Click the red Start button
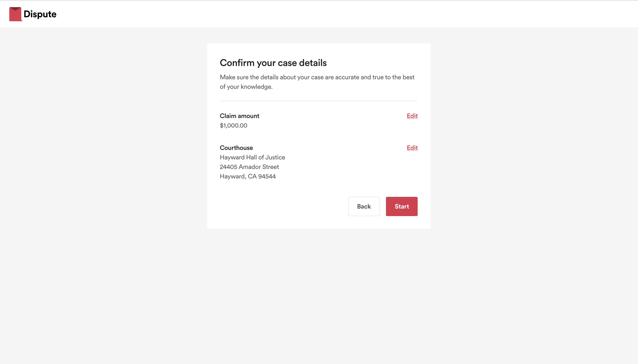638x364 pixels. point(401,206)
